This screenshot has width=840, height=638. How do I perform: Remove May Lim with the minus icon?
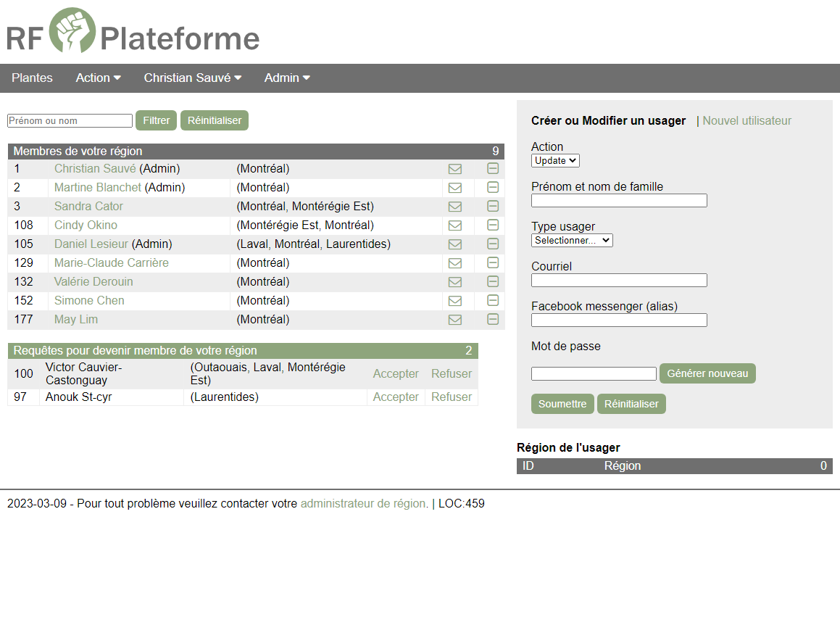tap(493, 319)
